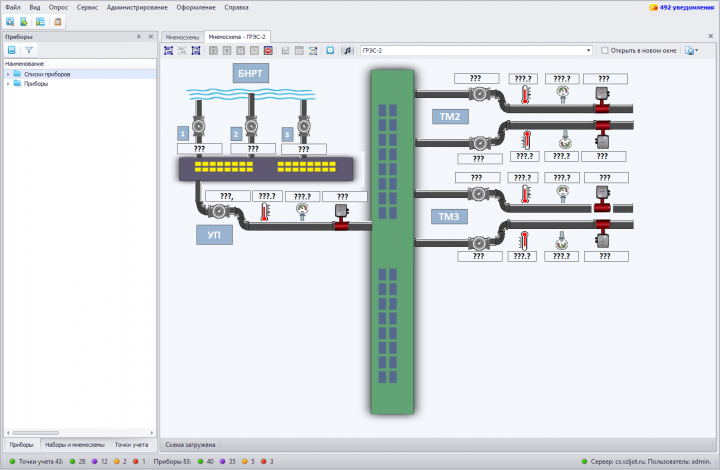
Task: Open the Администрирование menu
Action: point(137,7)
